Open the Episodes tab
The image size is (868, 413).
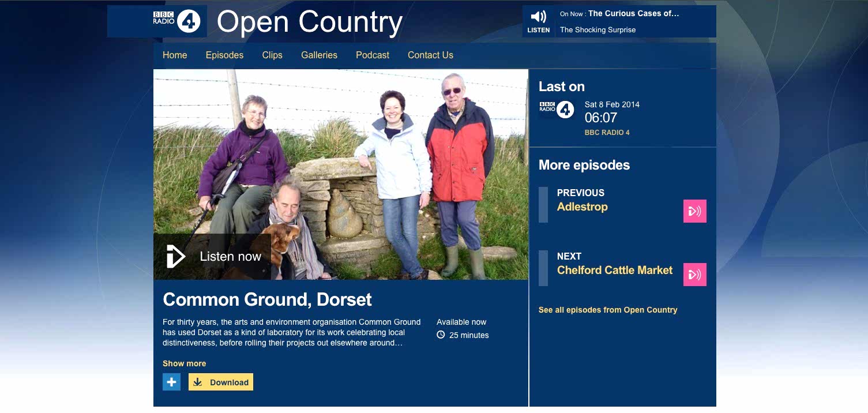tap(224, 55)
